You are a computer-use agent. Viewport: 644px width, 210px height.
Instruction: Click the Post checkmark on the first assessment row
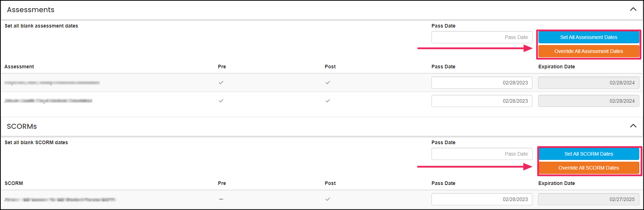(x=327, y=82)
